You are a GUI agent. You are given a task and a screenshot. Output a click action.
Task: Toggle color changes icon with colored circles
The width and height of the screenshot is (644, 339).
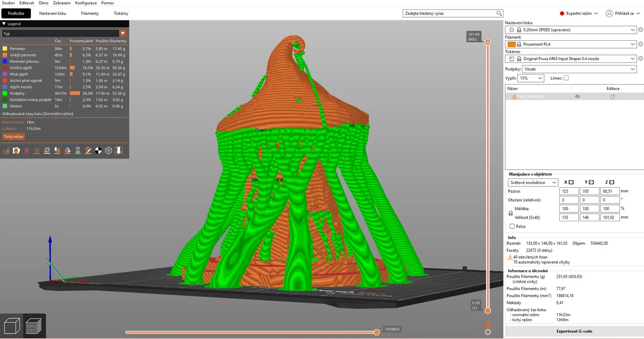pyautogui.click(x=68, y=151)
